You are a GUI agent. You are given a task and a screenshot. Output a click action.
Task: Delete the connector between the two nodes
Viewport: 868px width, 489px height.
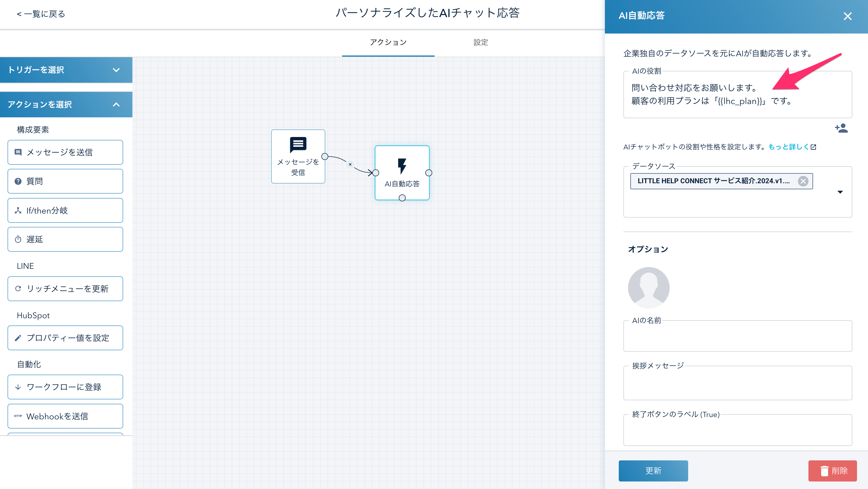350,164
